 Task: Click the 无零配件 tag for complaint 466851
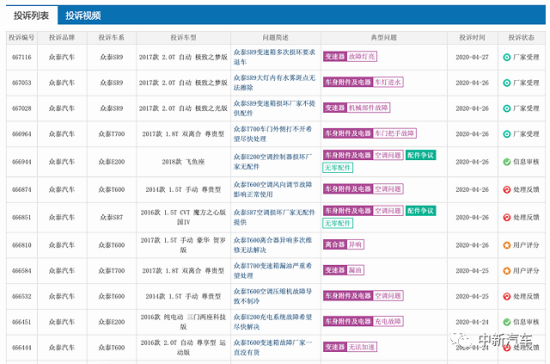coord(337,223)
